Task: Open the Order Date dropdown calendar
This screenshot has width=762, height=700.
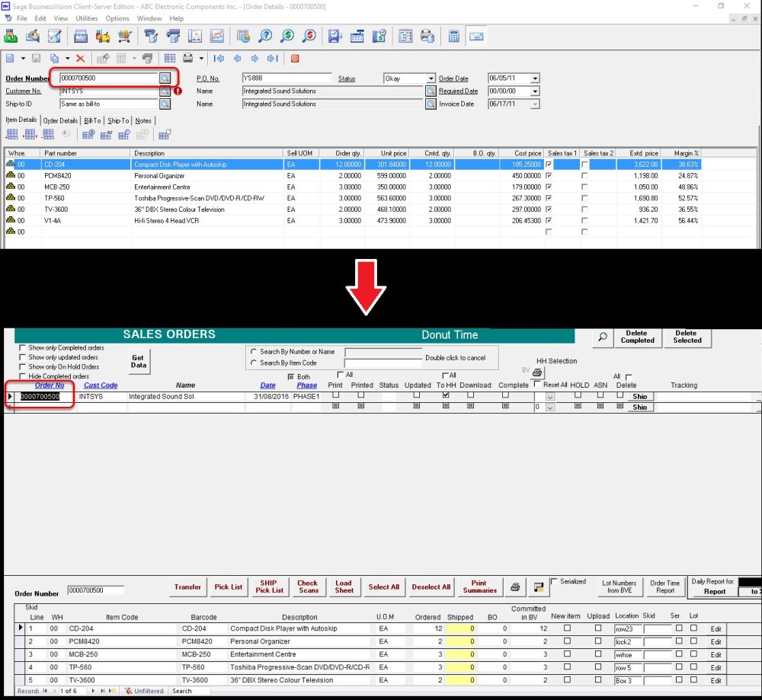Action: 535,78
